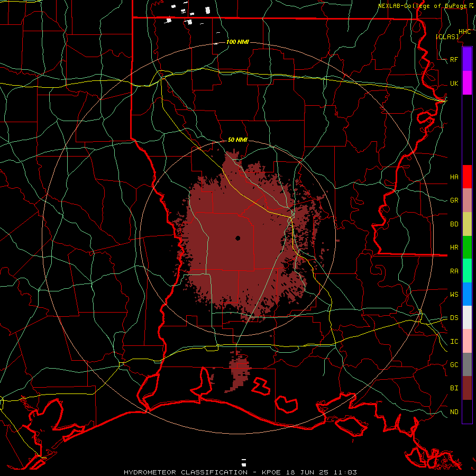This screenshot has width=476, height=476.
Task: Click the black radar site dot
Action: pyautogui.click(x=237, y=239)
